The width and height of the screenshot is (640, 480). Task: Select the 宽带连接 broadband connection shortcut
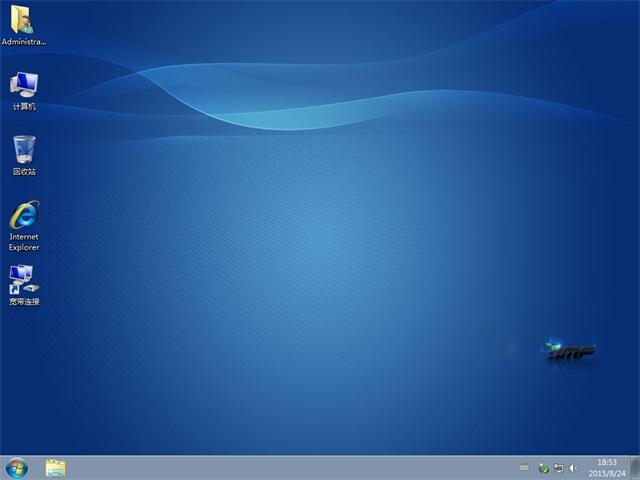click(x=22, y=277)
